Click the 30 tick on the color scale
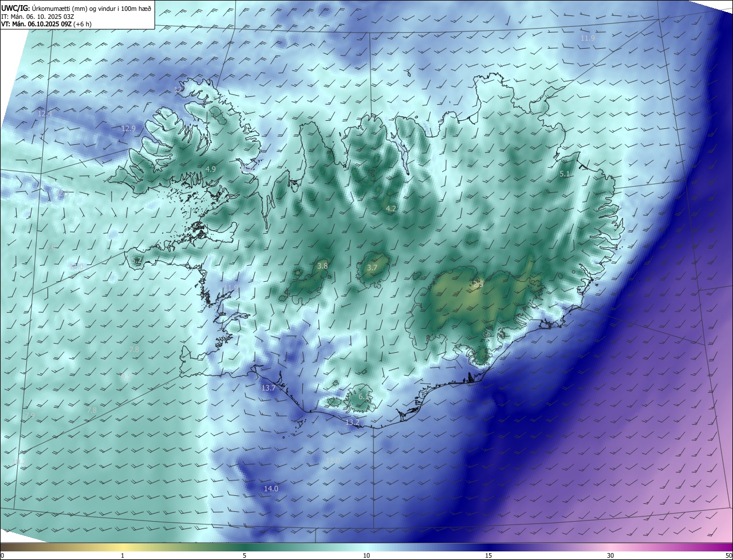Image resolution: width=733 pixels, height=560 pixels. (x=610, y=555)
